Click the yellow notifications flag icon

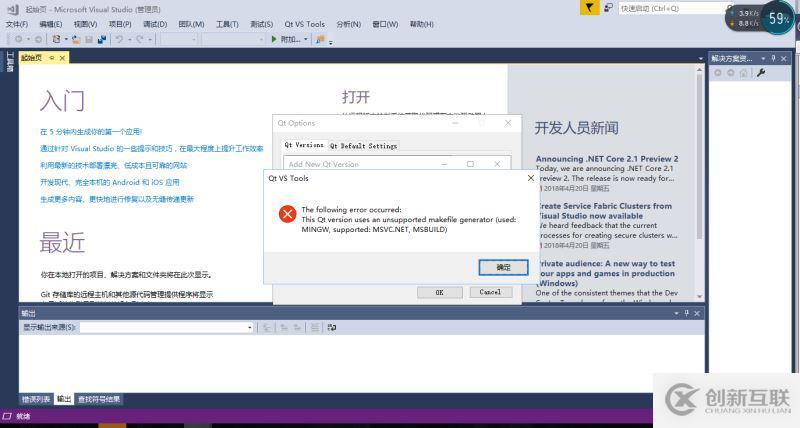click(x=589, y=8)
